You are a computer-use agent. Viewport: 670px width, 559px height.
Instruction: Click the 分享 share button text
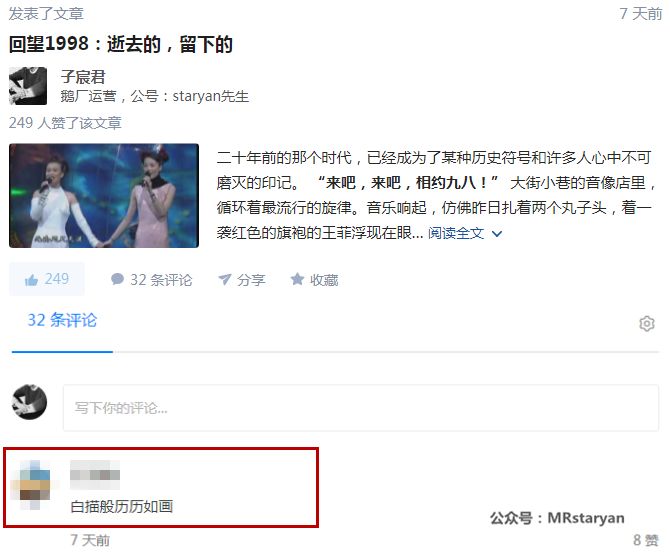tap(251, 280)
